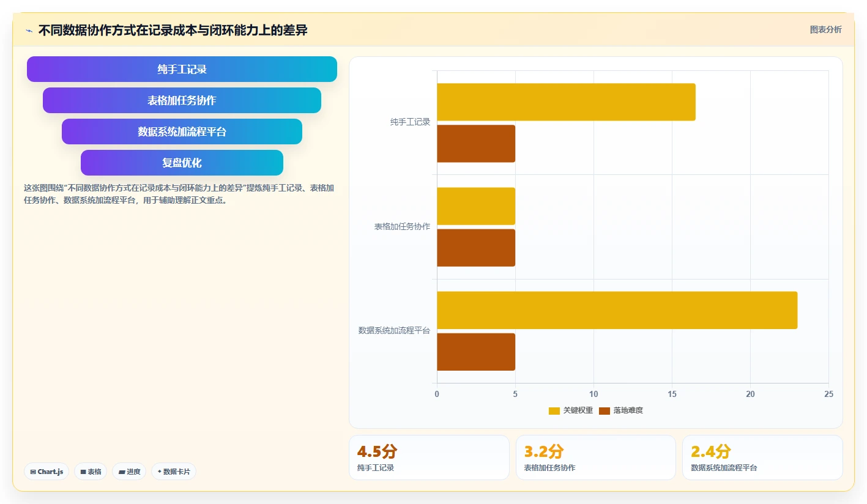Click the 纯手工记录 y-axis label
This screenshot has height=504, width=867.
pos(410,122)
